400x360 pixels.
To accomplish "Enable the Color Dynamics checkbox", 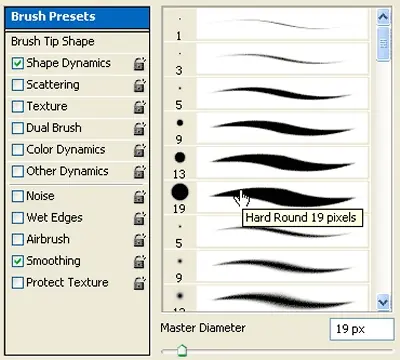I will pos(18,150).
